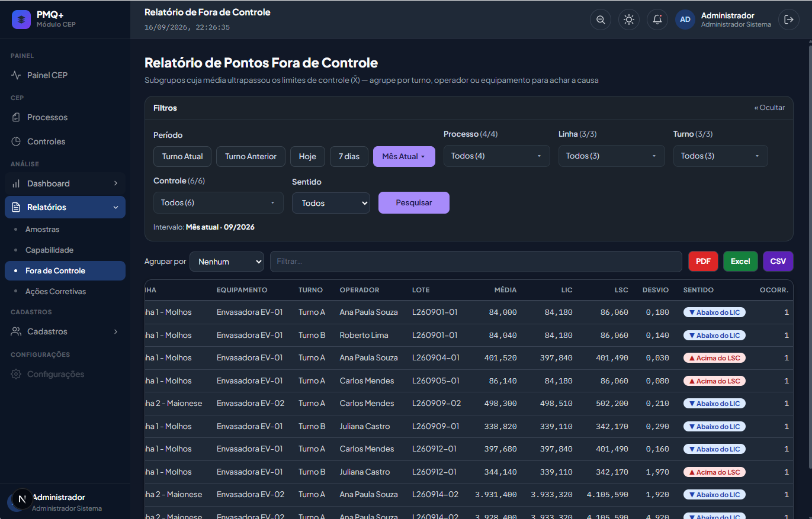Open the Agrupar por Nenhum dropdown

tap(227, 262)
